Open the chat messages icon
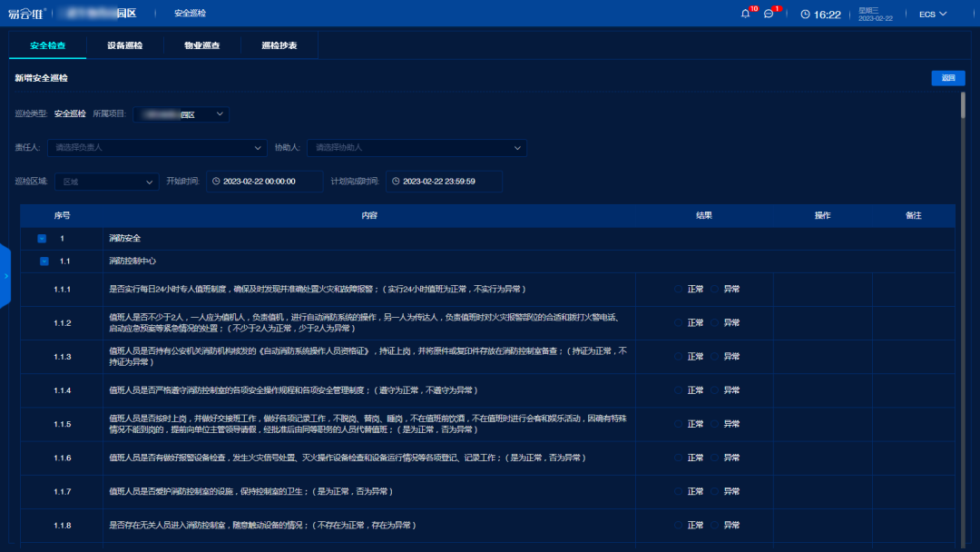Screen dimensions: 980x552 coord(769,15)
